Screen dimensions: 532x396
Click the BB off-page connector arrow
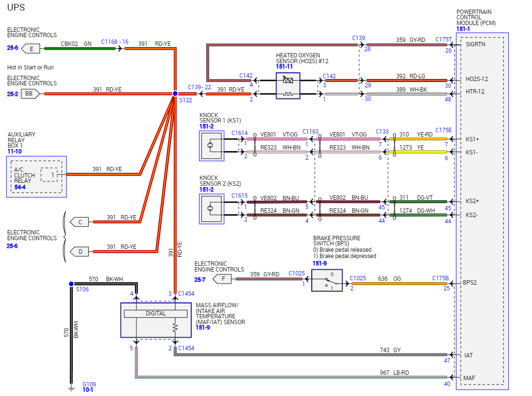coord(30,94)
